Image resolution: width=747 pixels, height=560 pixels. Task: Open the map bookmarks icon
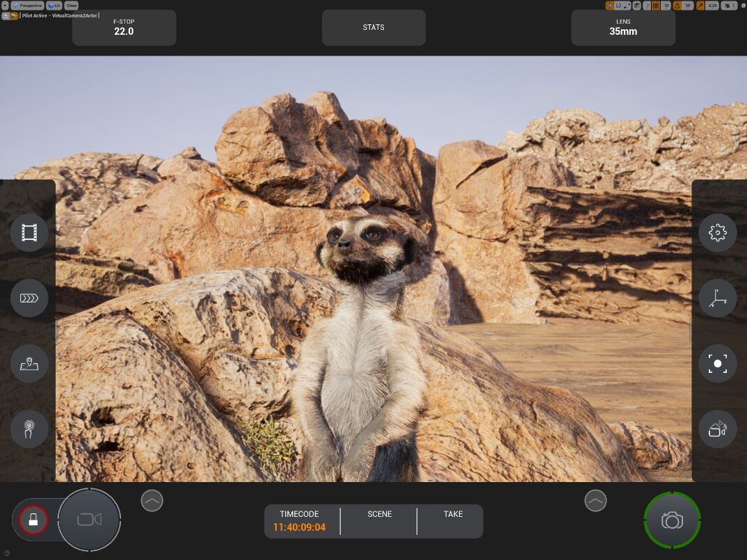point(29,364)
